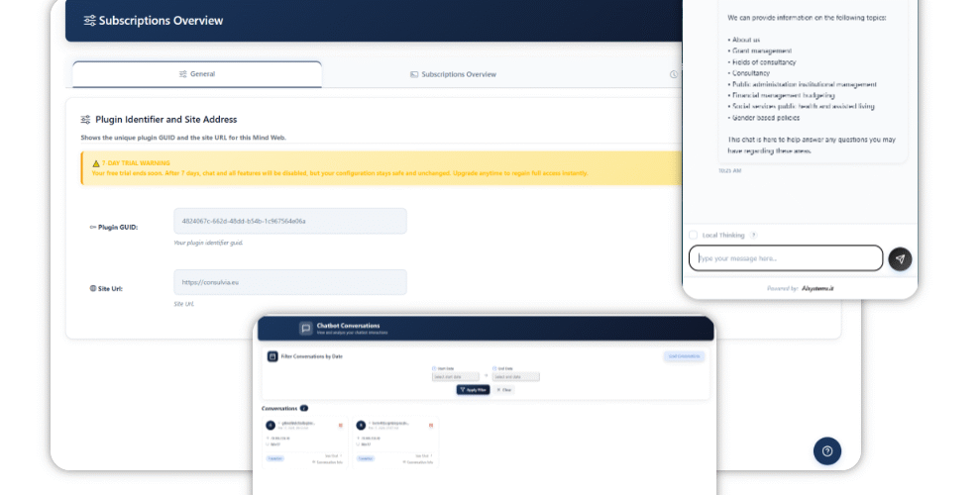
Task: Open the Subscriptions Overview tab
Action: pos(453,74)
